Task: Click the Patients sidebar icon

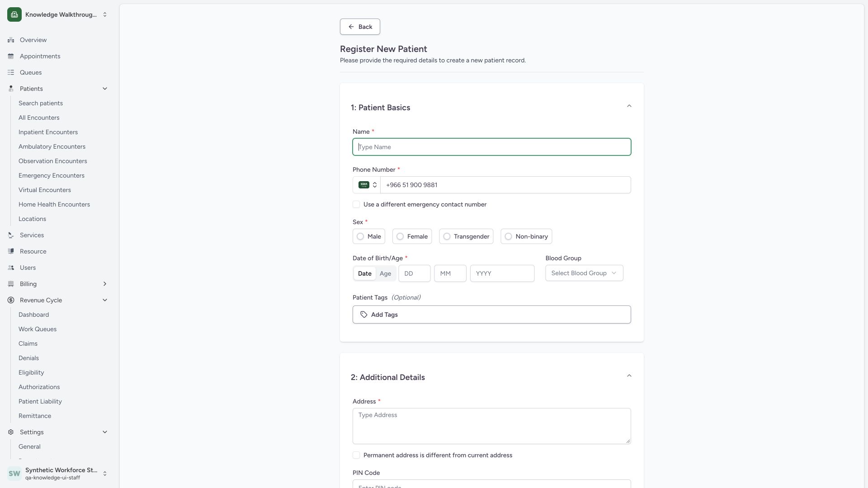Action: click(x=11, y=89)
